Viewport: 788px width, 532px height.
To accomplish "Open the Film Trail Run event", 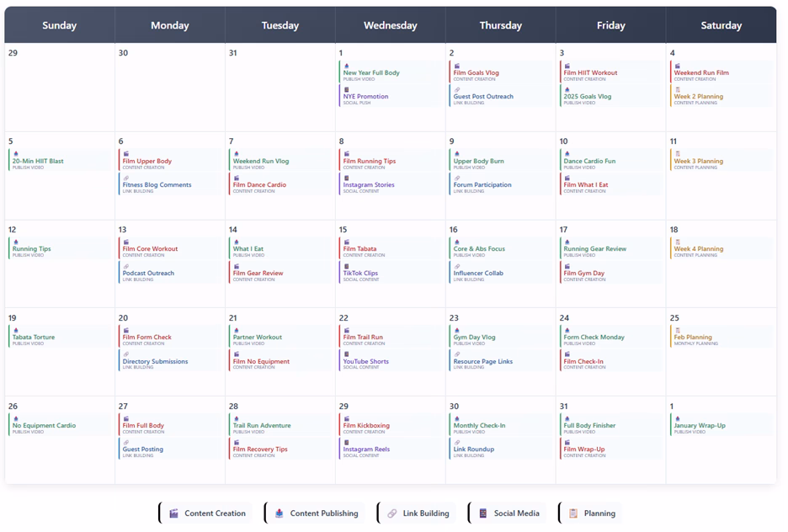I will pyautogui.click(x=391, y=337).
